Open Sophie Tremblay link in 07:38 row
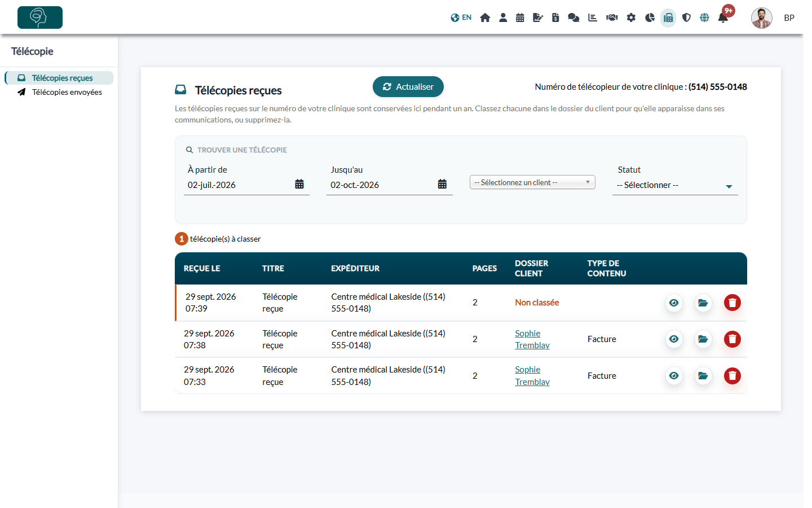This screenshot has height=508, width=812. (x=532, y=339)
